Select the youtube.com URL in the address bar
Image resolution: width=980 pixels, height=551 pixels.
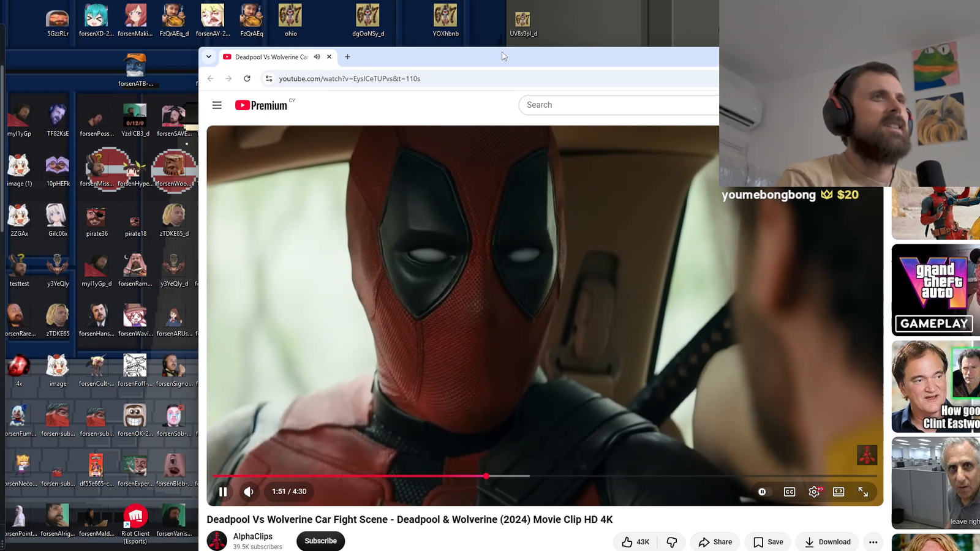point(350,79)
